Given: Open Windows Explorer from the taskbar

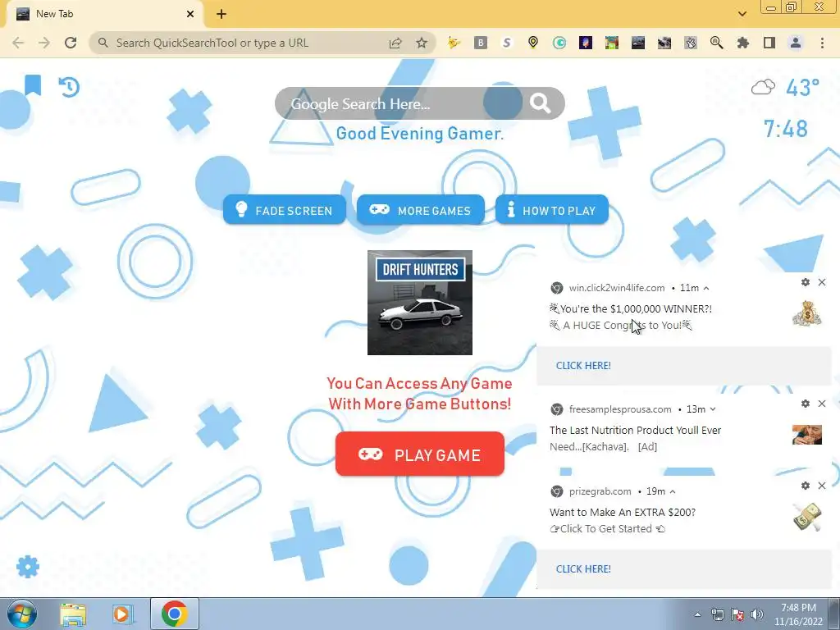Looking at the screenshot, I should coord(73,614).
